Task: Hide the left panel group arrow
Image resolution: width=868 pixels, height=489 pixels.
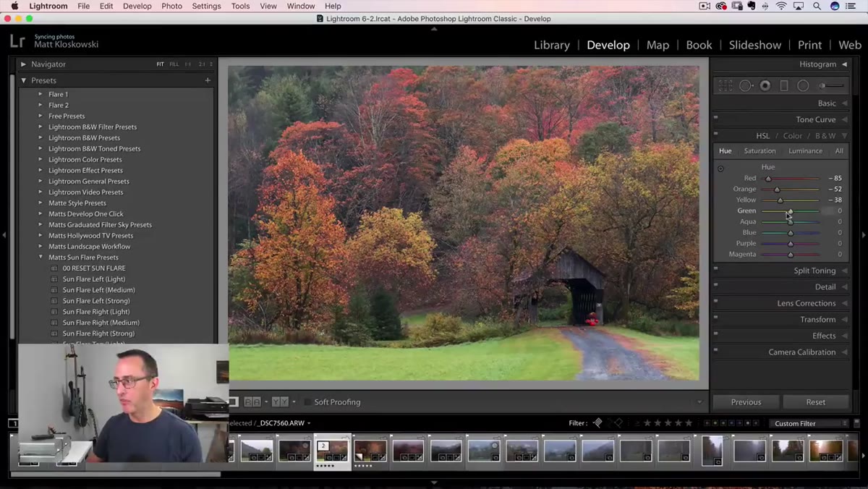Action: click(x=4, y=234)
